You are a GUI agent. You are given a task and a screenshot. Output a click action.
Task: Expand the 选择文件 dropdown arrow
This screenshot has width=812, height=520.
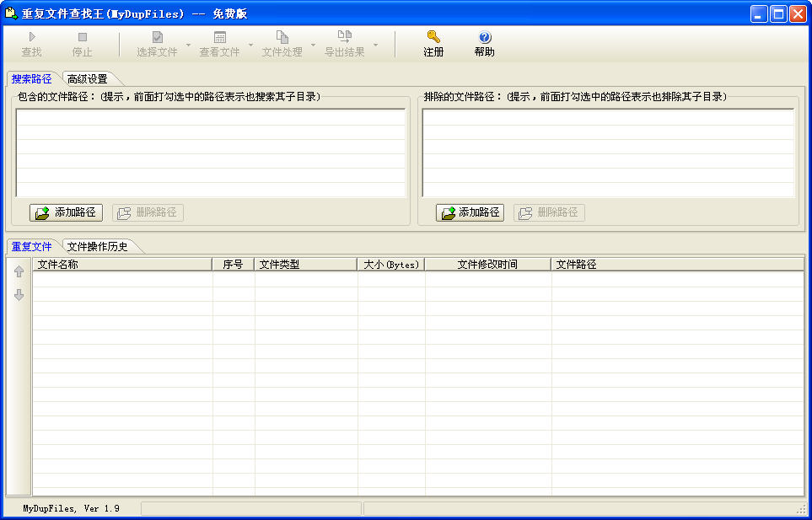pyautogui.click(x=189, y=45)
